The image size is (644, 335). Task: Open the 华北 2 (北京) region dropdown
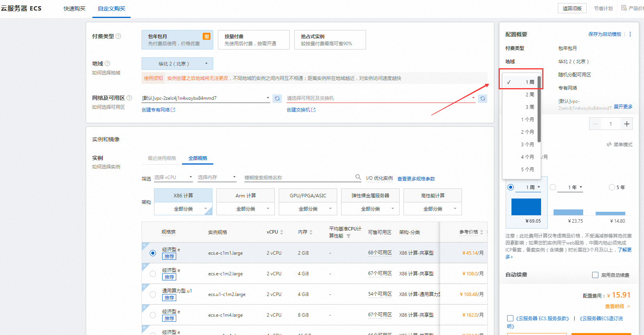[x=177, y=64]
